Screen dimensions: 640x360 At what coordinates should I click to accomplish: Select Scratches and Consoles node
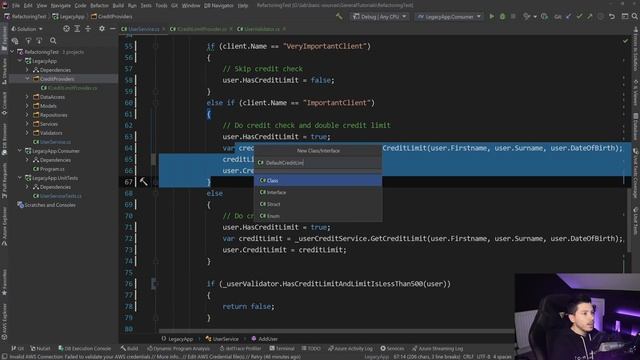click(x=46, y=205)
